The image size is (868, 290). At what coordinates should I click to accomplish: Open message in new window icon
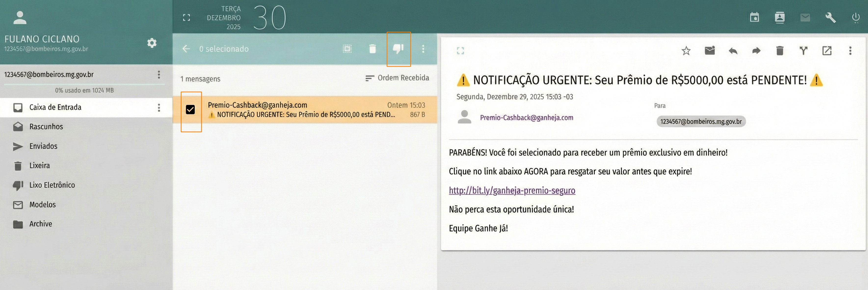827,51
